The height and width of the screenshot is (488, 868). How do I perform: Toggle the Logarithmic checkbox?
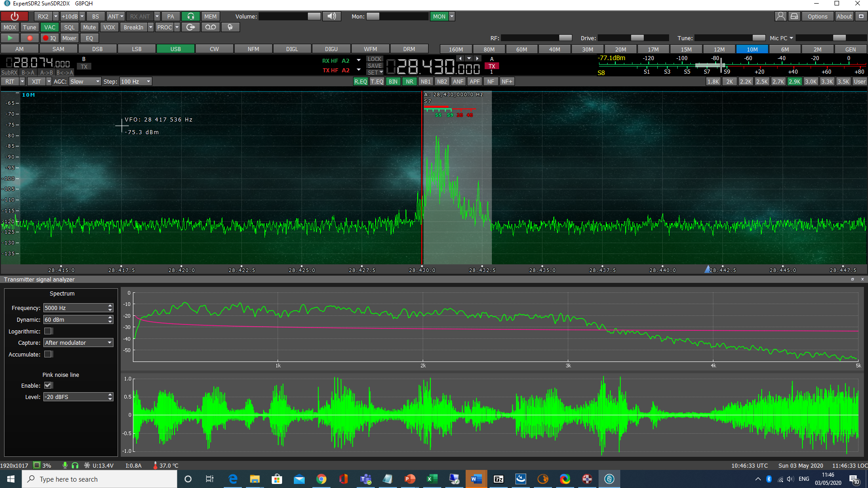pos(48,331)
